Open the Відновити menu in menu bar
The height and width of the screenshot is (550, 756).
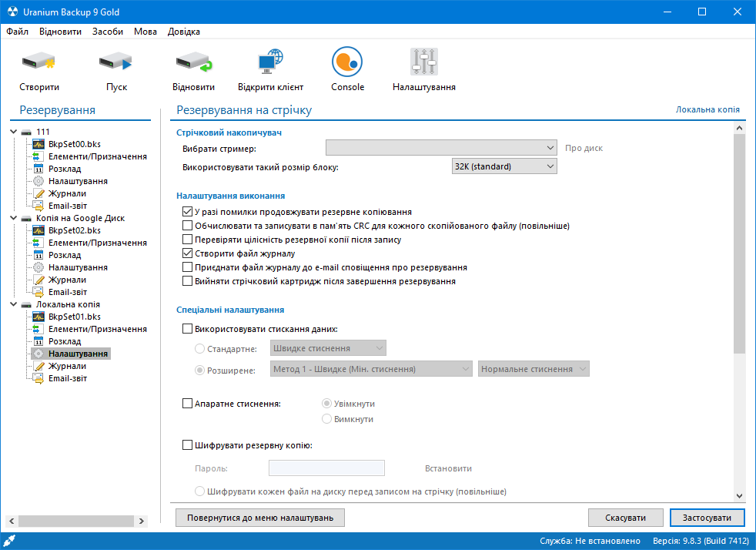[60, 32]
